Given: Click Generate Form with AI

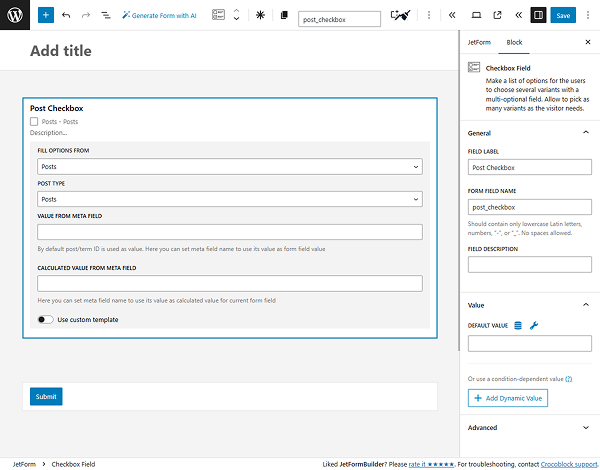Looking at the screenshot, I should 159,15.
